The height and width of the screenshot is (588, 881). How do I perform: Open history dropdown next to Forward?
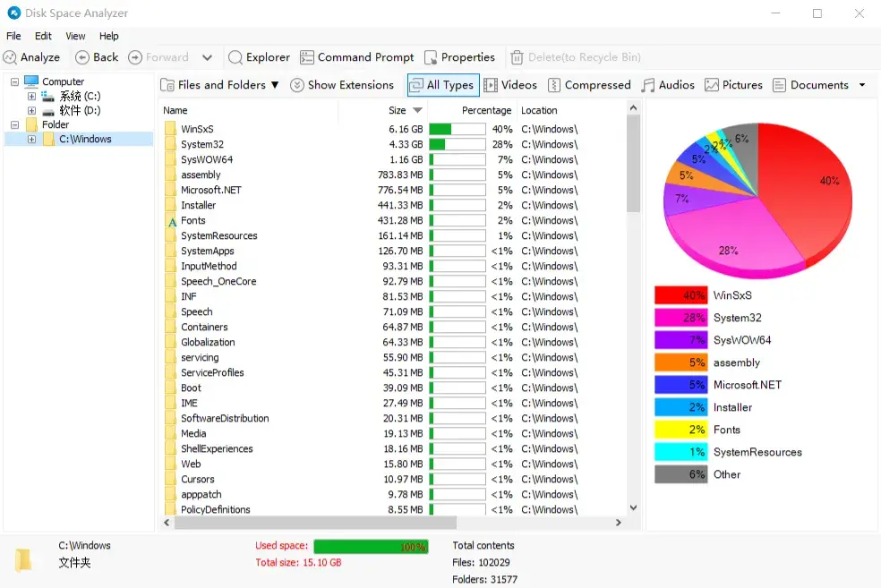[208, 57]
